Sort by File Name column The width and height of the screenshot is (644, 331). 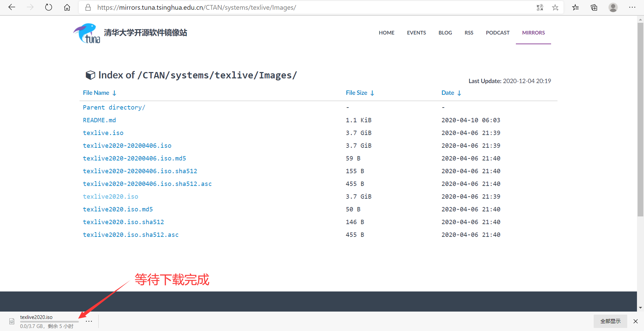tap(100, 93)
